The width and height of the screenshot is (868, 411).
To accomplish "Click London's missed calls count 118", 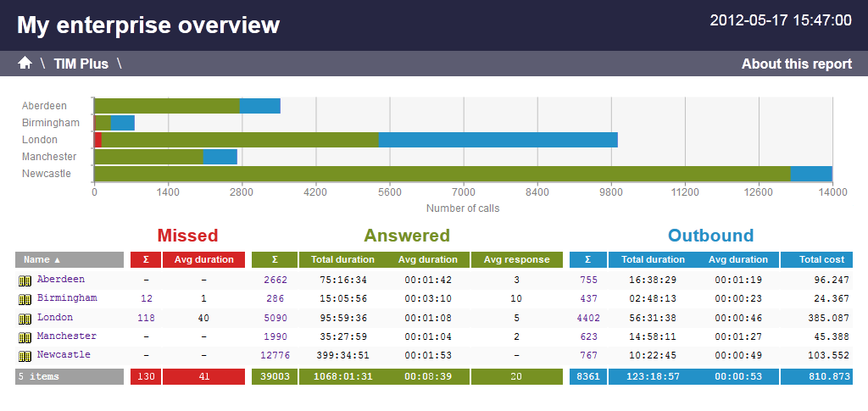I will coord(147,317).
